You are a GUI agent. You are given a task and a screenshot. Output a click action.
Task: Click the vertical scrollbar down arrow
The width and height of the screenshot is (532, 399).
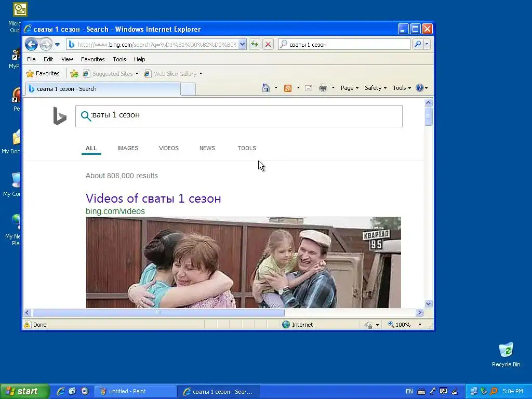pyautogui.click(x=428, y=303)
